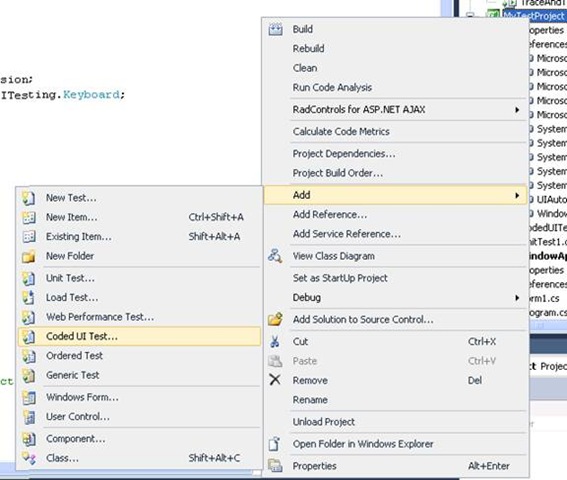Click the New Folder icon
Viewport: 567px width, 480px height.
point(29,256)
